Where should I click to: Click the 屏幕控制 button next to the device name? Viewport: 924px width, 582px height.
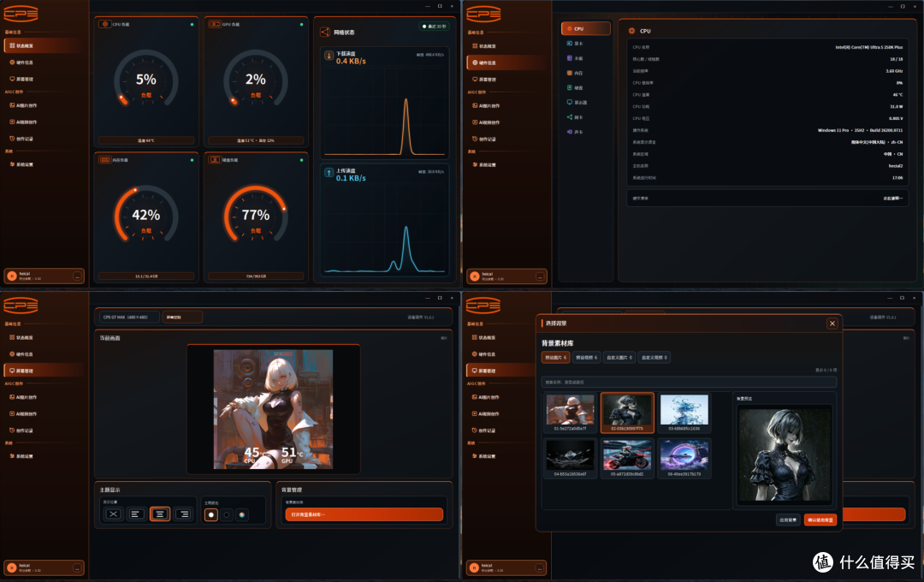[x=182, y=318]
